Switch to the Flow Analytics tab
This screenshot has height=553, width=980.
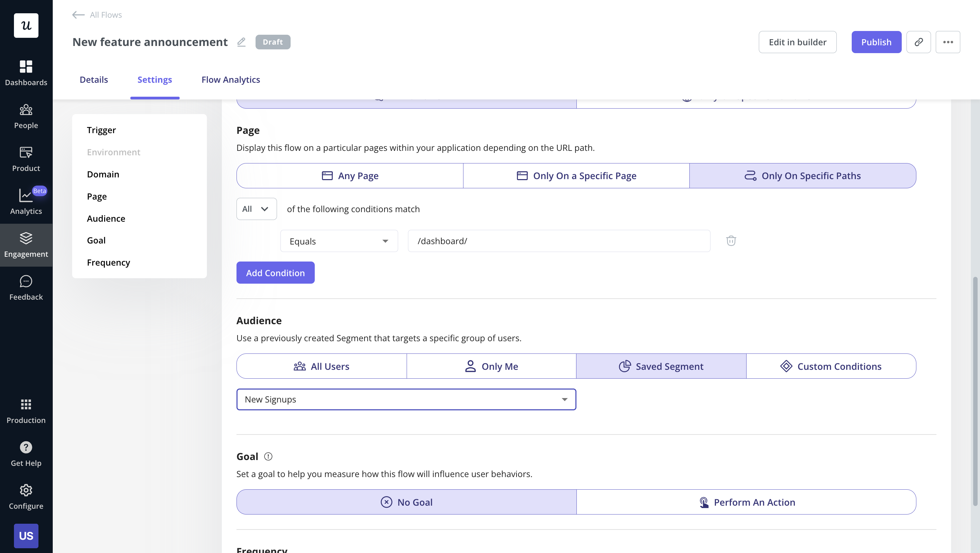pos(231,80)
